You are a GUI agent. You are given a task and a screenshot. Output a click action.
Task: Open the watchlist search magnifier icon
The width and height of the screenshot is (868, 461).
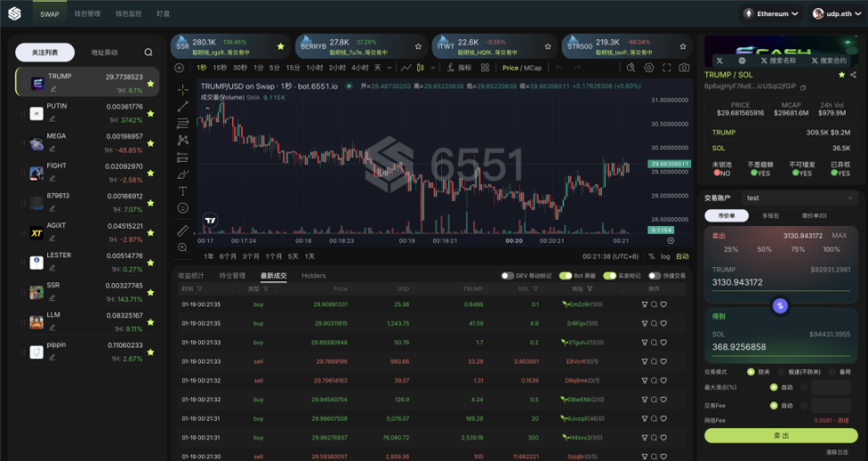[148, 52]
